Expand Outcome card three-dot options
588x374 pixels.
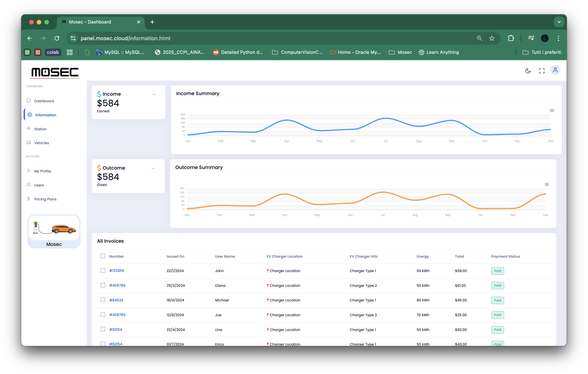point(153,168)
